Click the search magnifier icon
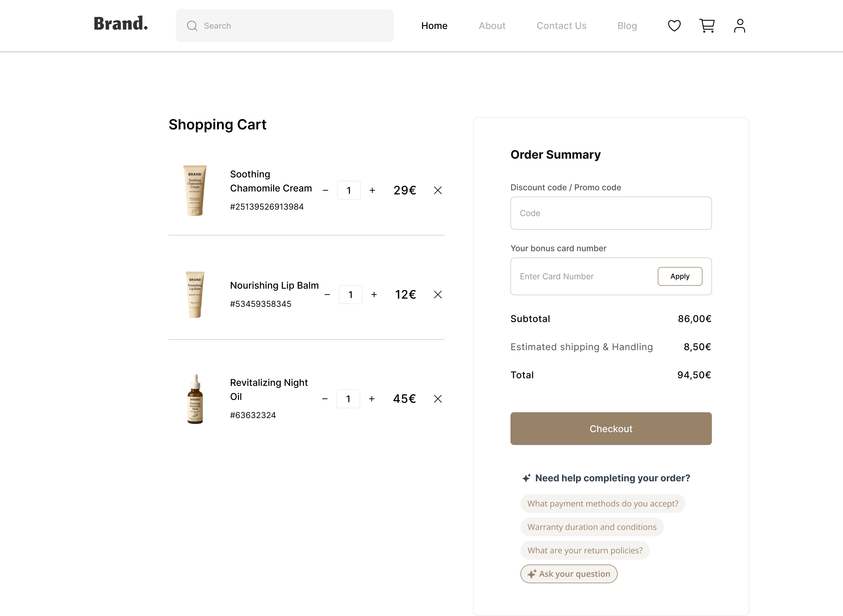 [192, 26]
